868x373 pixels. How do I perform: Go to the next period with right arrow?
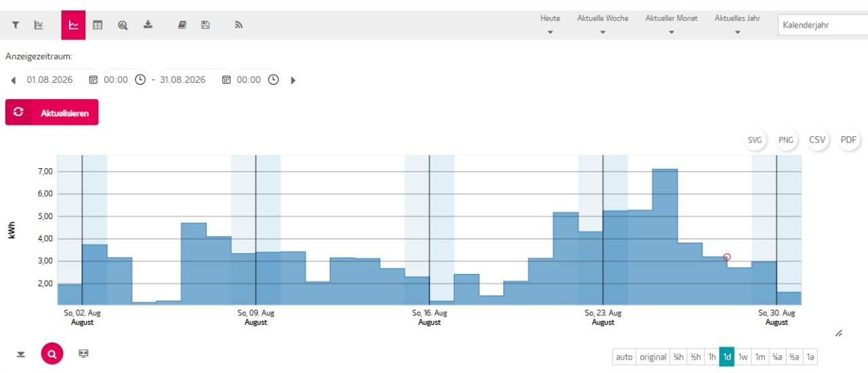click(293, 80)
